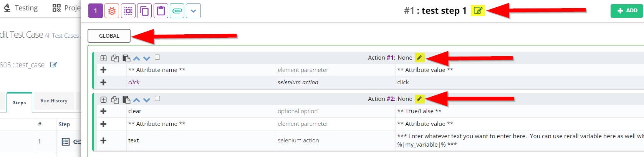Click the purple step number 1 badge

(96, 11)
